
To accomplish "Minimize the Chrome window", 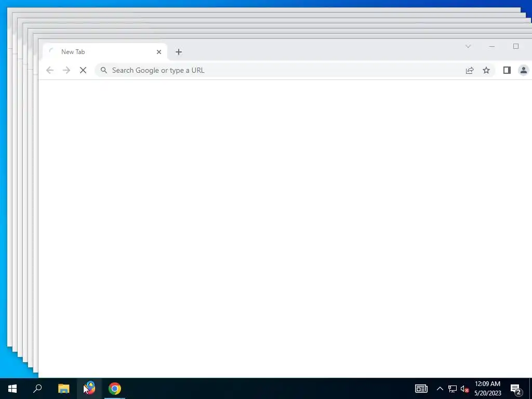I will pyautogui.click(x=491, y=46).
